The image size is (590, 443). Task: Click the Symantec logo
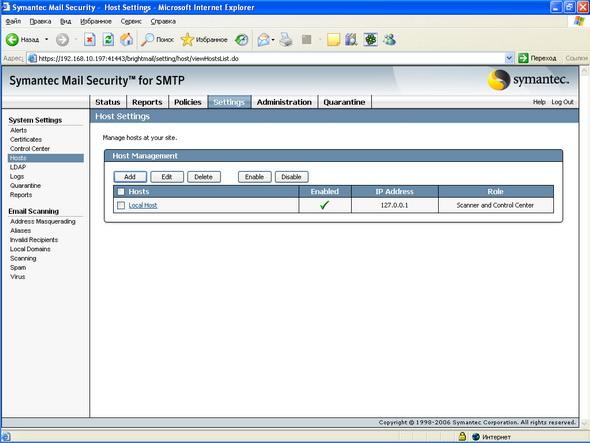point(528,80)
